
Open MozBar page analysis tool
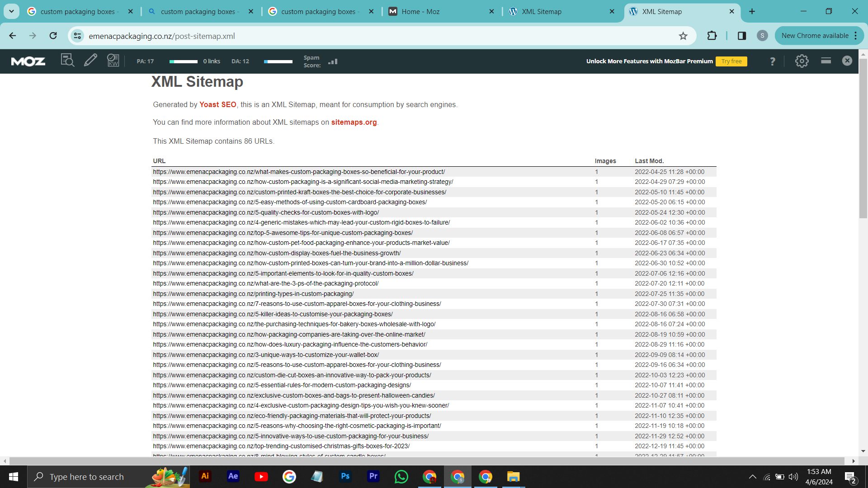click(67, 61)
